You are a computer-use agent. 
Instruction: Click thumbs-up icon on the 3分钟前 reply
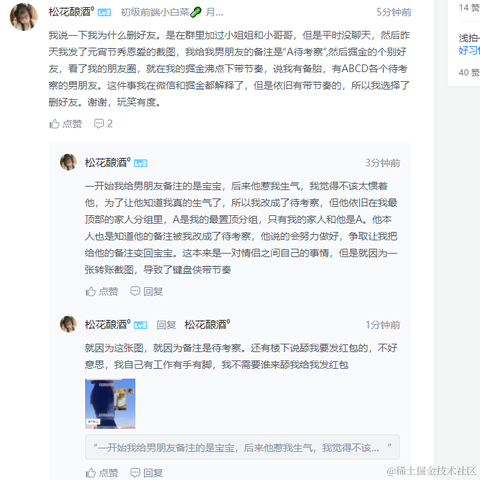coord(91,291)
